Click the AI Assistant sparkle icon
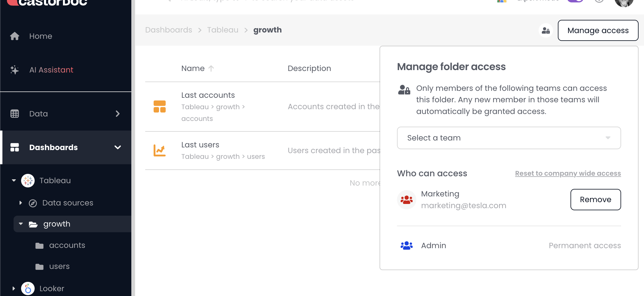Image resolution: width=644 pixels, height=296 pixels. point(14,70)
